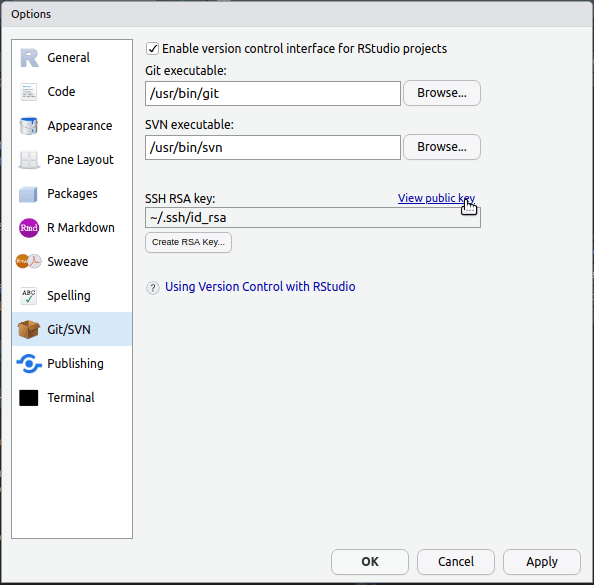Uncheck Enable version control interface checkbox

coord(152,48)
